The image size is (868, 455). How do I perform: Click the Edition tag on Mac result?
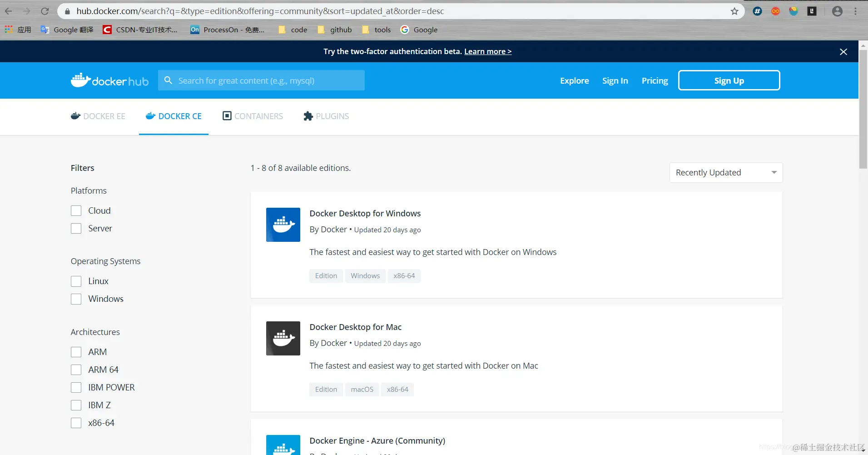[x=326, y=390]
